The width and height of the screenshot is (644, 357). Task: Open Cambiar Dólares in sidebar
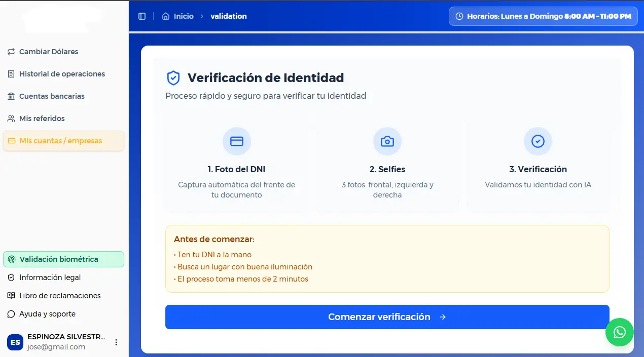(63, 52)
